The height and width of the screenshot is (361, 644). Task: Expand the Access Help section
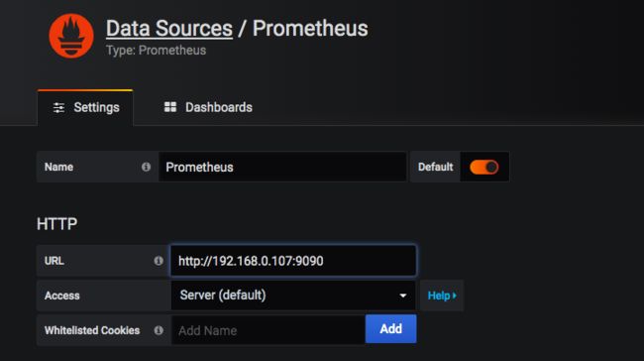pyautogui.click(x=442, y=296)
